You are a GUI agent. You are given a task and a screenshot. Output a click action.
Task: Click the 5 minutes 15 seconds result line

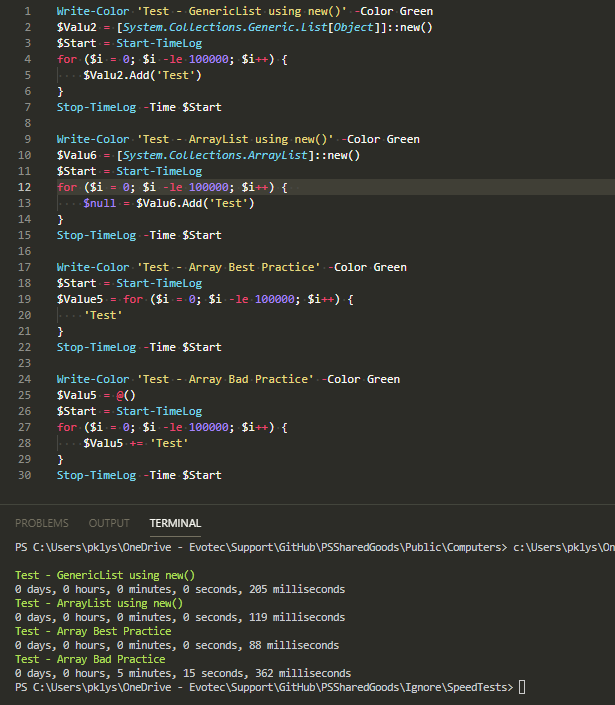pos(183,673)
